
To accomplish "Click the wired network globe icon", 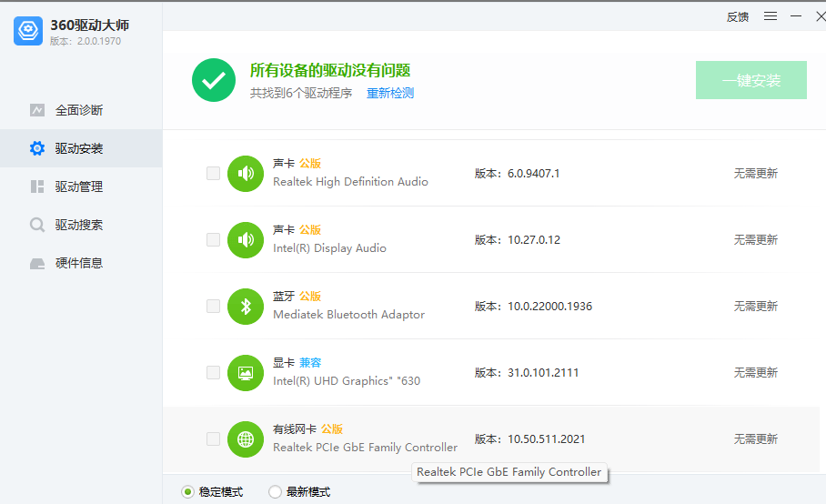I will [x=246, y=438].
